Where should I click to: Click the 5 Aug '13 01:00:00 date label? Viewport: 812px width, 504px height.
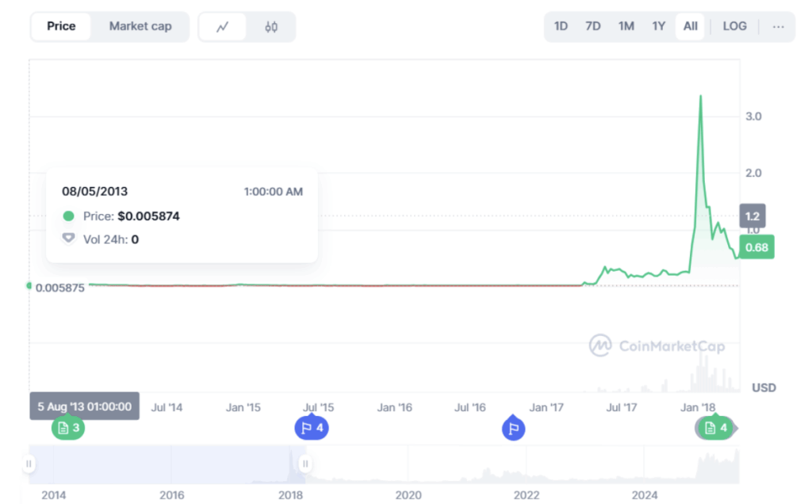pos(84,407)
